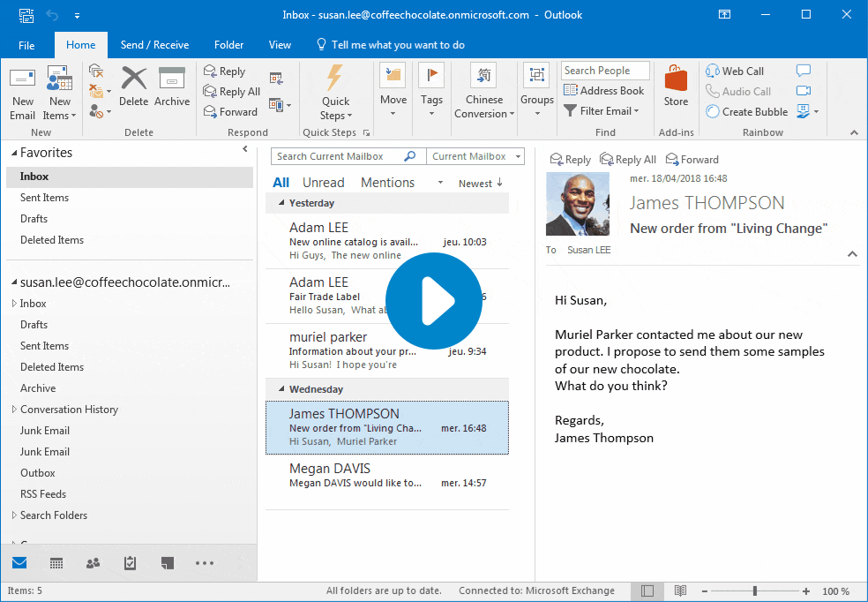Open the Address Book

coord(603,90)
